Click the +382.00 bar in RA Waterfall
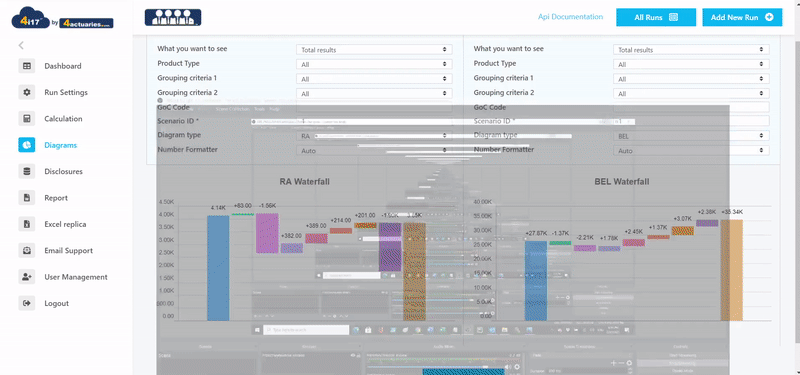The width and height of the screenshot is (800, 375). pyautogui.click(x=291, y=248)
